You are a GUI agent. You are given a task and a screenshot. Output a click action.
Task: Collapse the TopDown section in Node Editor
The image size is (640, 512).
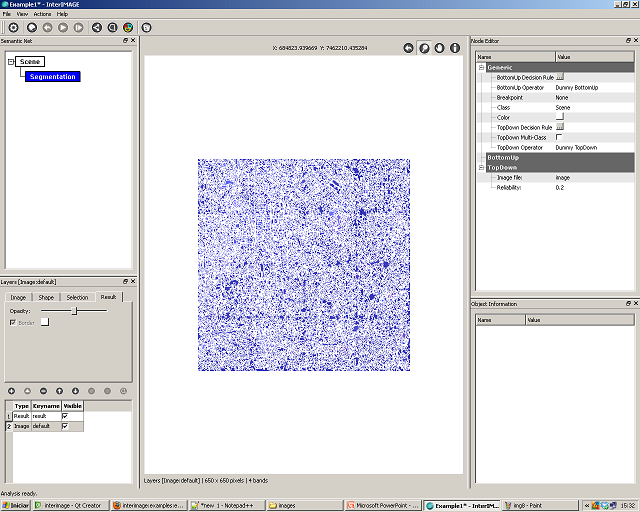[x=481, y=168]
